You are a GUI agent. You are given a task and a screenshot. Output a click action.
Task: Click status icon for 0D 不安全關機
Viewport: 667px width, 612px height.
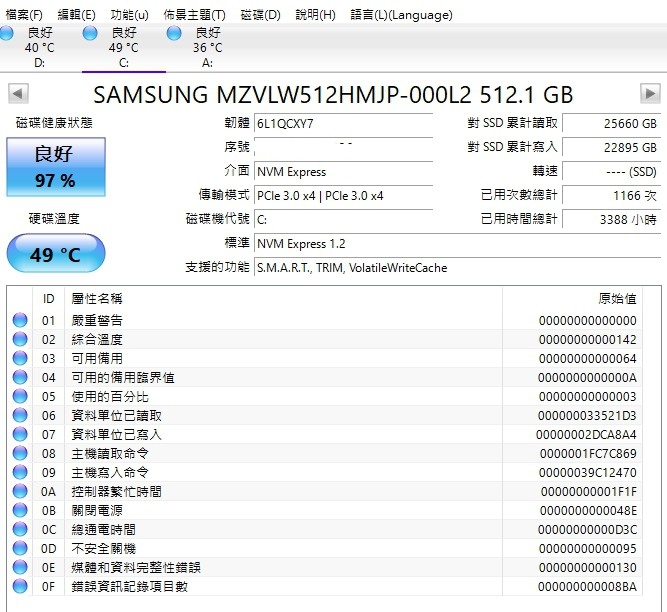coord(20,548)
